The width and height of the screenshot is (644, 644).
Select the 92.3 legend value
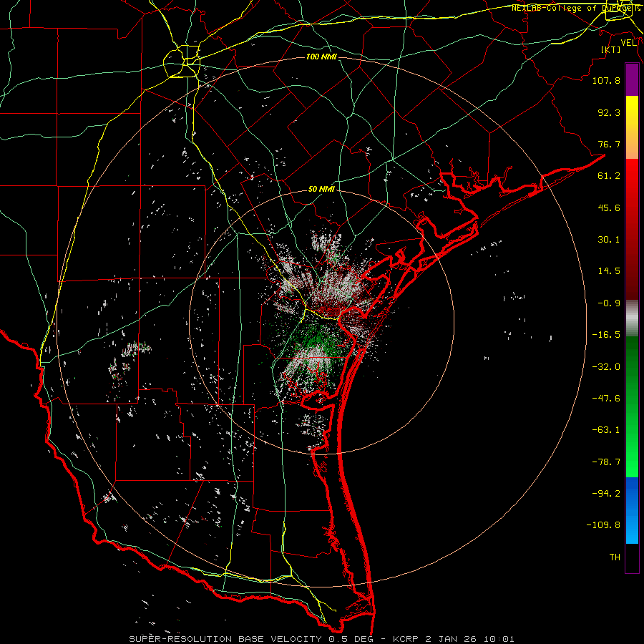(609, 112)
